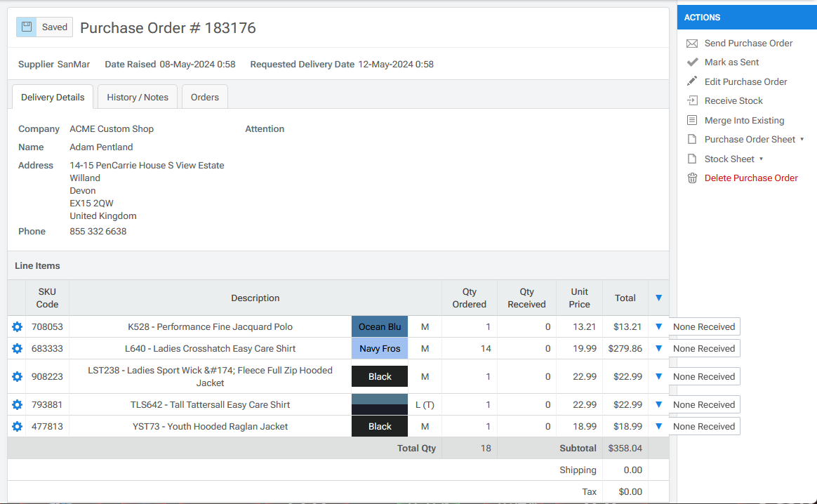Click the envelope icon to Send Purchase Order

pos(692,43)
